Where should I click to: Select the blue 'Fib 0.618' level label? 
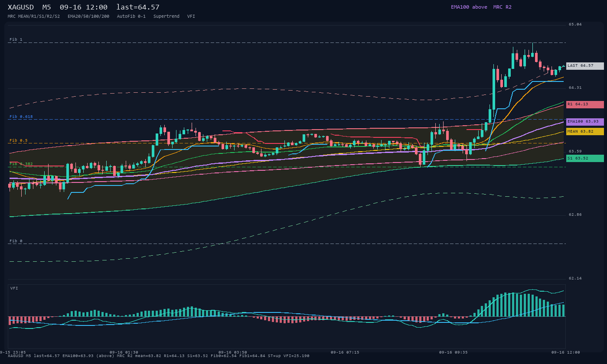(21, 117)
